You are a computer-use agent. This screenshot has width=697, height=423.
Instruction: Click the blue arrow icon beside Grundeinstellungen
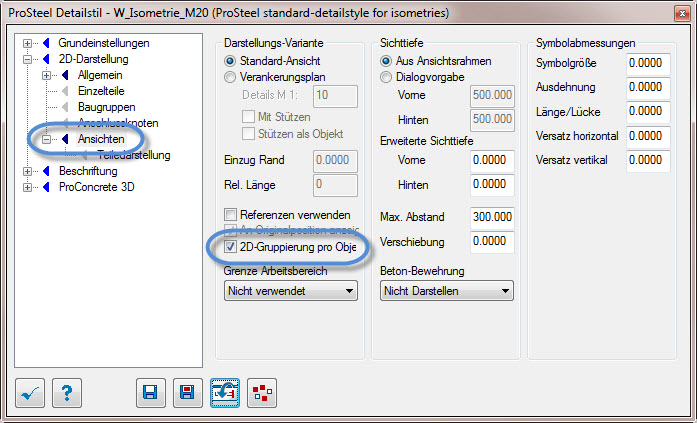pos(46,44)
